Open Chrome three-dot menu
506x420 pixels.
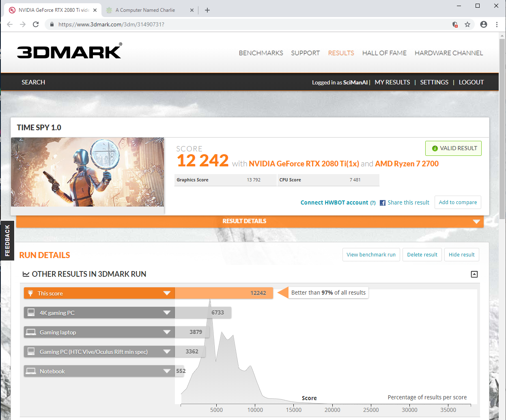pos(497,24)
